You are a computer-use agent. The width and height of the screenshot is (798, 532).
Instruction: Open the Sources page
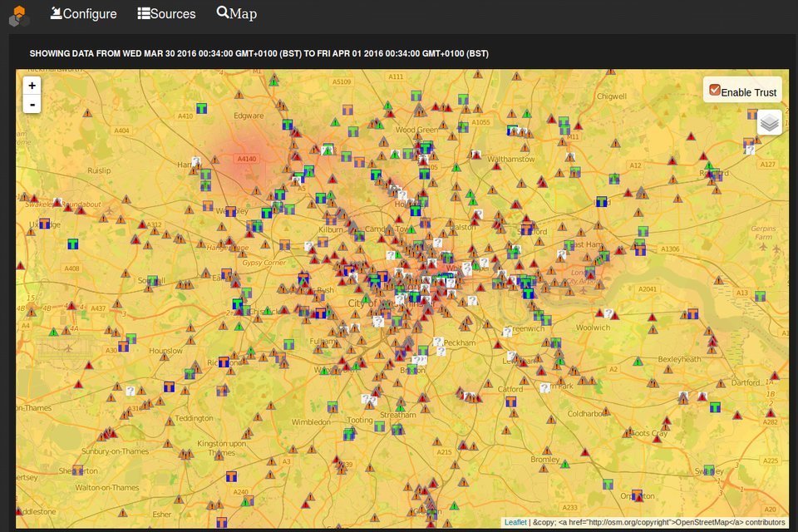166,14
